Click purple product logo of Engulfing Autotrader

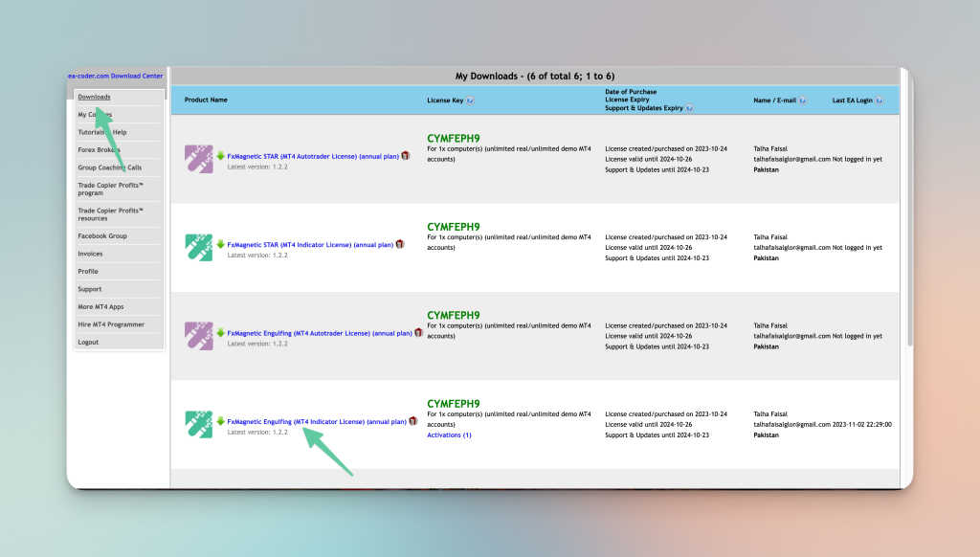[198, 335]
